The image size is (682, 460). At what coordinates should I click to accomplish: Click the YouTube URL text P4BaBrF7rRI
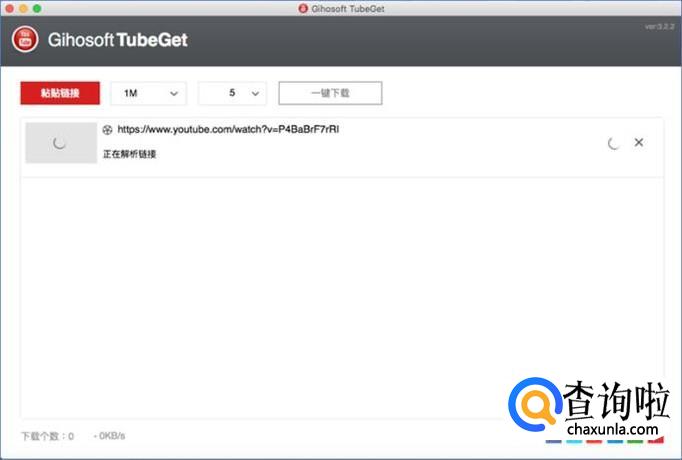228,130
